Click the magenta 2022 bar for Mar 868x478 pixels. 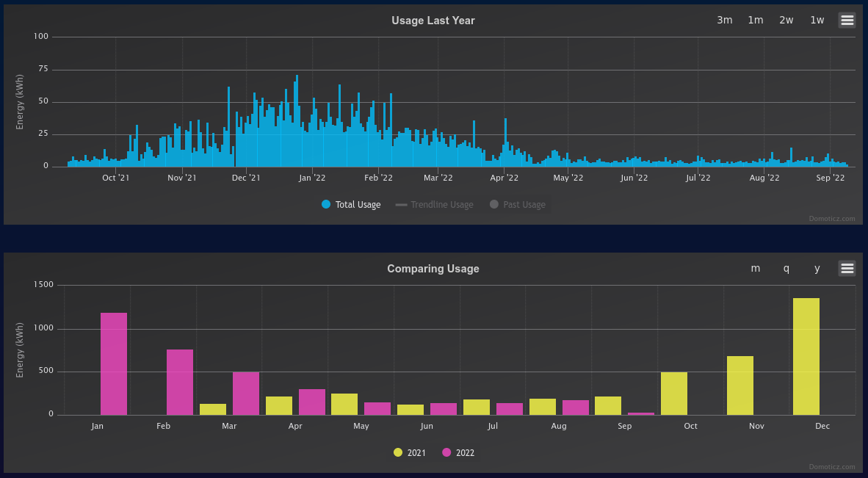pos(246,394)
